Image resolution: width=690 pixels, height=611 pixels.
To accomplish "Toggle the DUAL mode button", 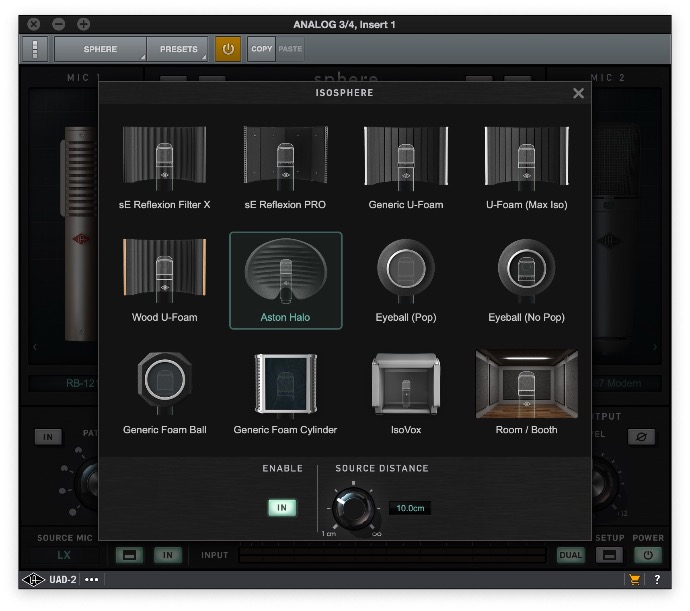I will coord(570,555).
